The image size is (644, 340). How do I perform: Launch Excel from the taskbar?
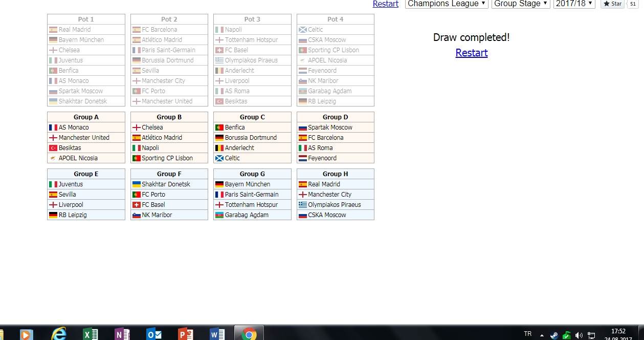(90, 334)
